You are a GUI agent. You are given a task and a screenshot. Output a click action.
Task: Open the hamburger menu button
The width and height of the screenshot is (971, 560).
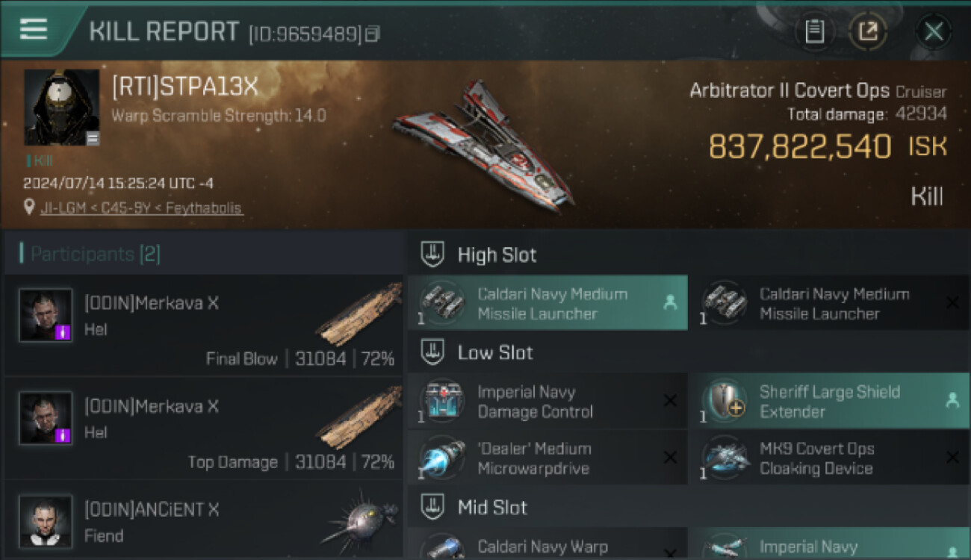pos(34,29)
